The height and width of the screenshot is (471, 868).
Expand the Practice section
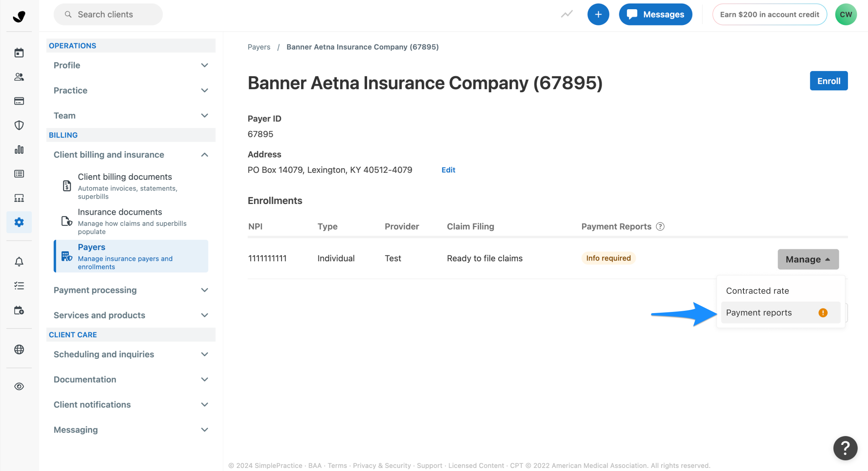point(131,90)
